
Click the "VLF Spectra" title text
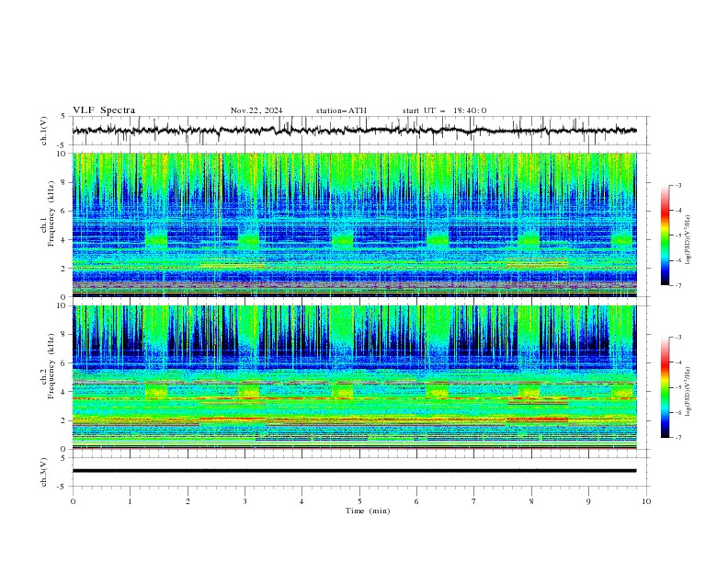[104, 110]
